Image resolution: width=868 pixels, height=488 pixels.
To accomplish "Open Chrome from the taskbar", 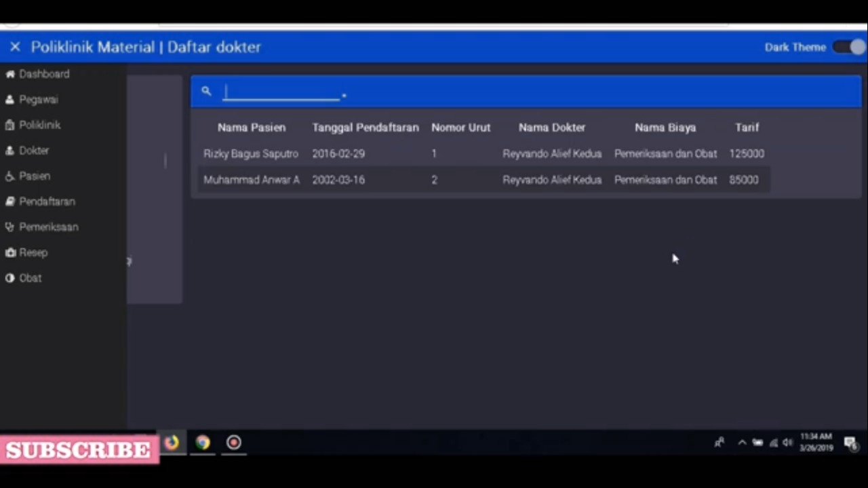I will (x=203, y=443).
